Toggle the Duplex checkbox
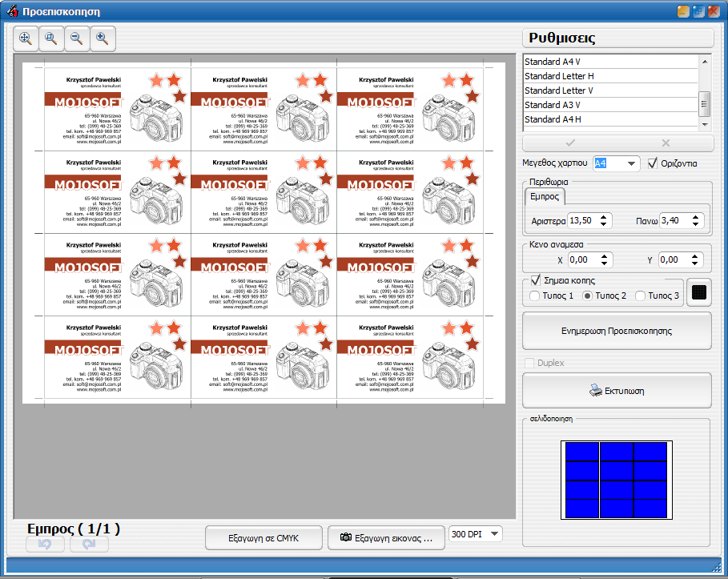 pyautogui.click(x=529, y=363)
